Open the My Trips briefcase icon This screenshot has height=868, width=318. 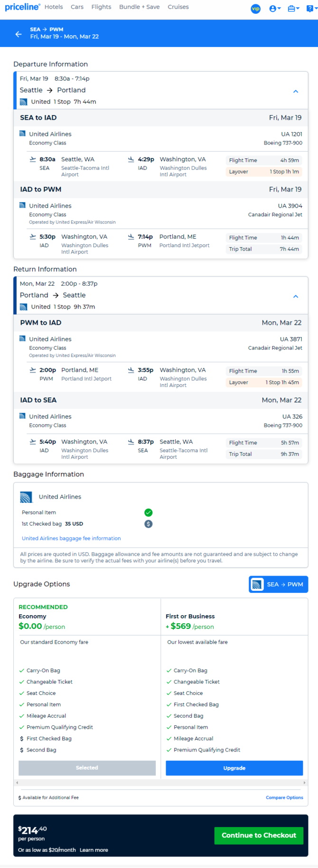tap(293, 9)
